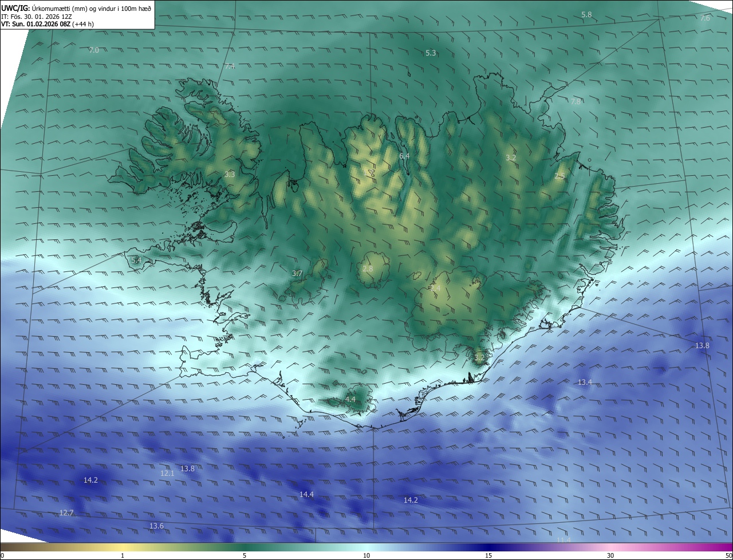
Task: Select the IT: Fös. 30. 01. 2026 12Z line
Action: pyautogui.click(x=36, y=17)
